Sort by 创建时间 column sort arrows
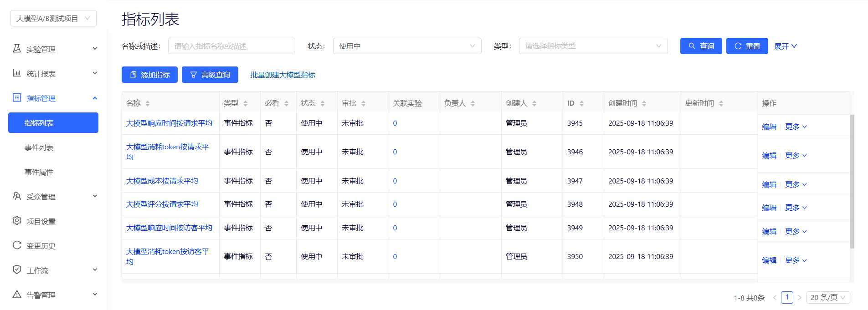Screen dimensions: 868x310 (x=644, y=104)
